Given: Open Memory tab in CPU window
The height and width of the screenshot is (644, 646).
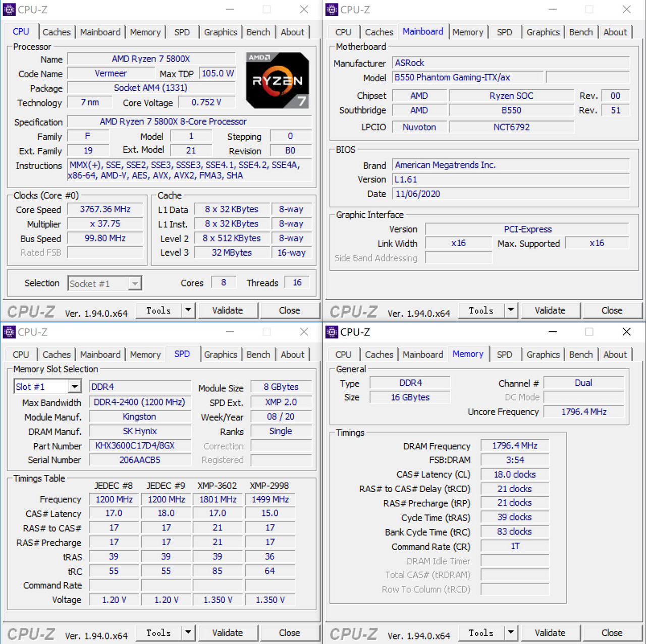Looking at the screenshot, I should [145, 32].
